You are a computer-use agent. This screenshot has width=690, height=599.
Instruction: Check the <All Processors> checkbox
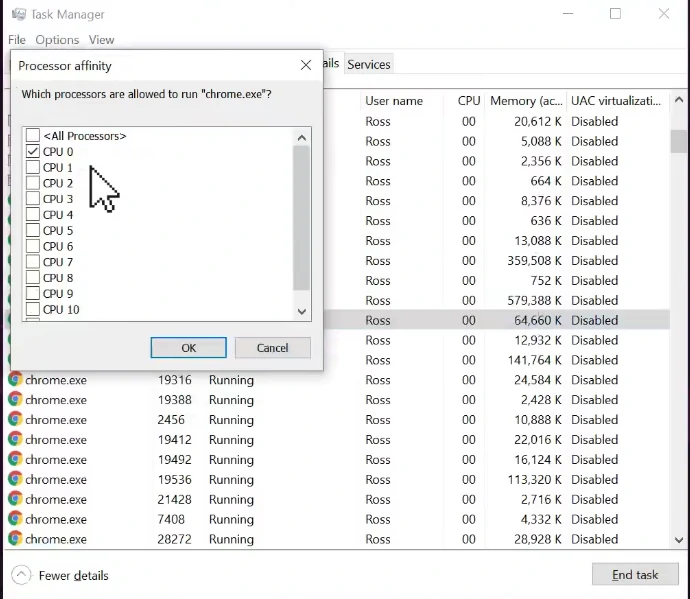coord(33,136)
